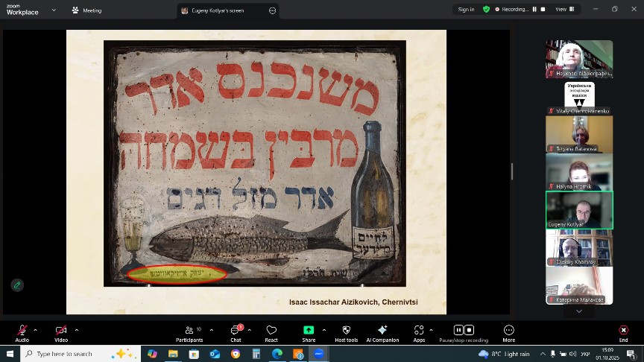
Task: Select Halyna Hrzmik's video thumbnail
Action: tap(579, 171)
